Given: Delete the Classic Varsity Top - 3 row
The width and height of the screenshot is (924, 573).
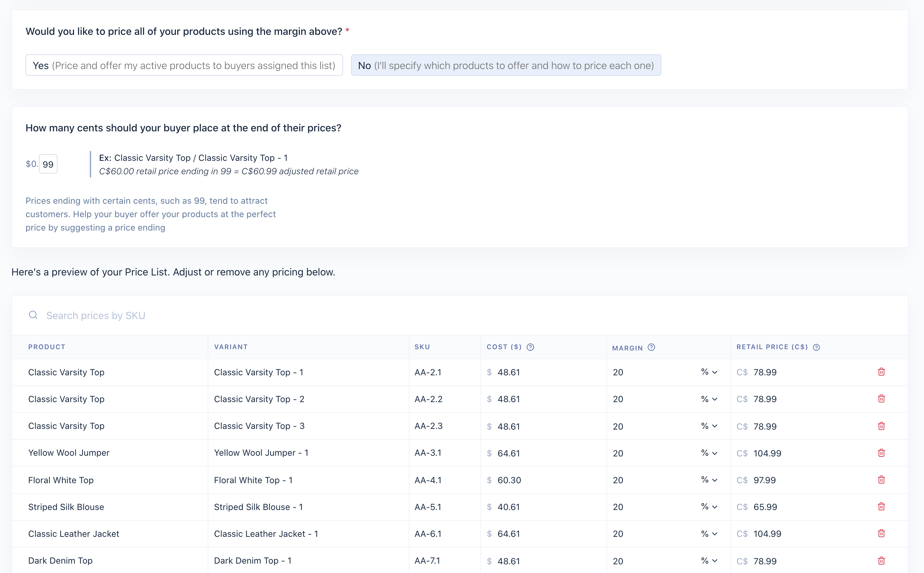Looking at the screenshot, I should pos(881,426).
